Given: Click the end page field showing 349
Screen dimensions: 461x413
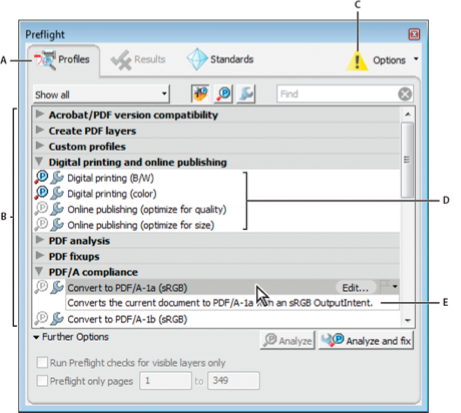Looking at the screenshot, I should pyautogui.click(x=233, y=381).
